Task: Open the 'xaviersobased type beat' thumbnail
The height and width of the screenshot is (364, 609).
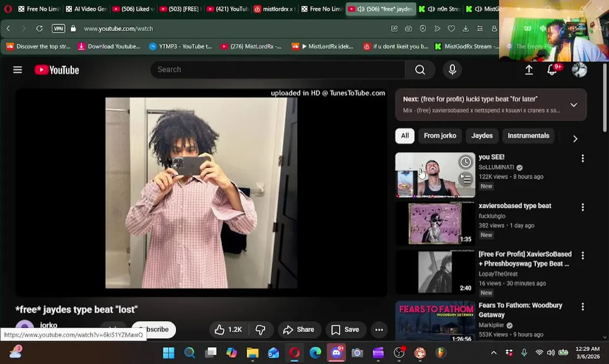Action: (435, 223)
